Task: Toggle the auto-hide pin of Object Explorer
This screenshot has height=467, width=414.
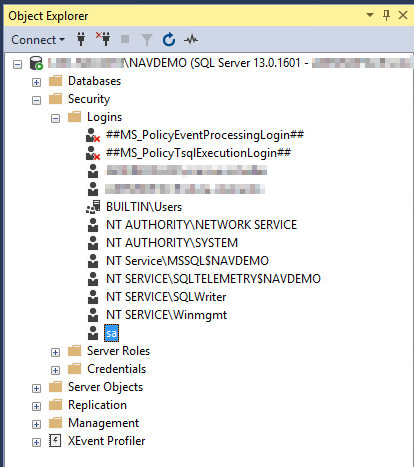Action: [x=386, y=15]
